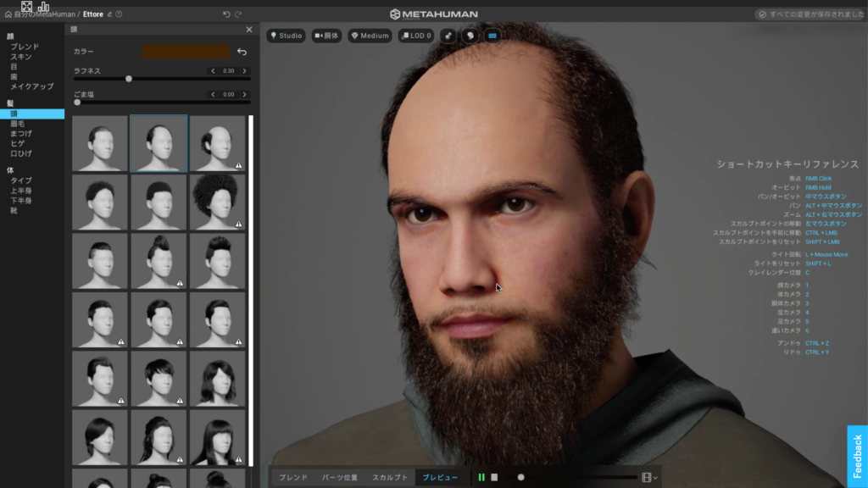Click the ラフネス value field 0.30

point(229,71)
